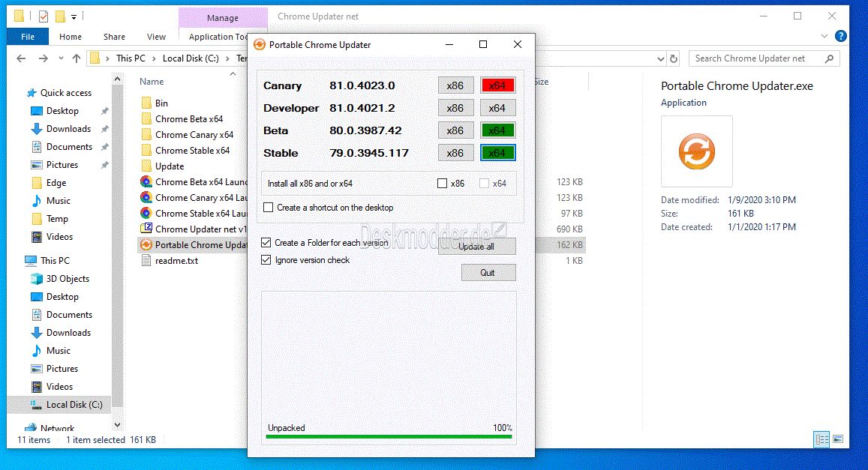Open the Edge folder in sidebar
The height and width of the screenshot is (470, 868).
(56, 183)
